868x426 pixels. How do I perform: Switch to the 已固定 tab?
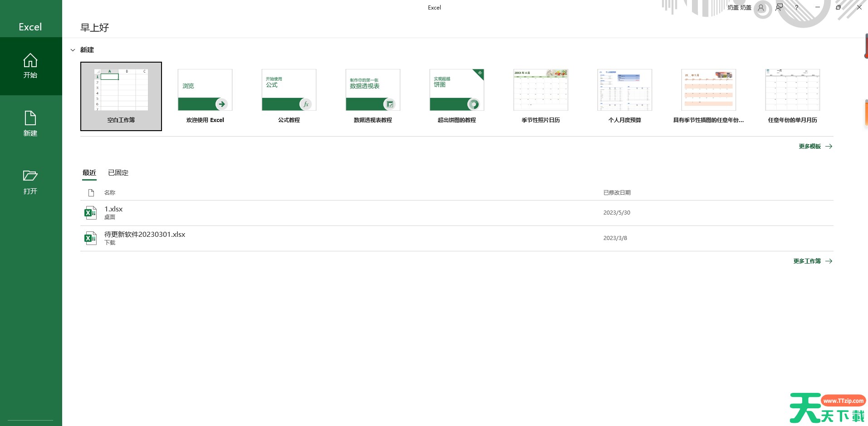pyautogui.click(x=118, y=173)
